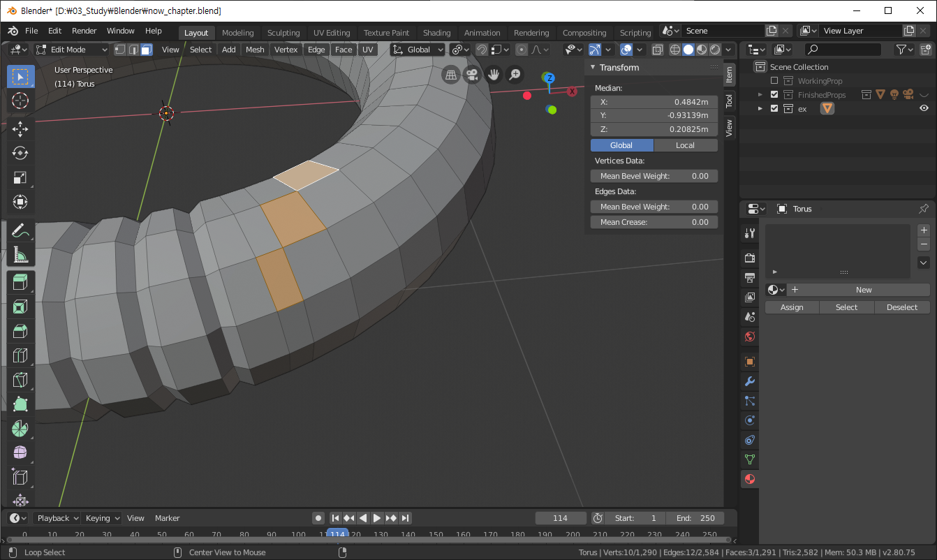Open the Global transform orientation dropdown
This screenshot has height=560, width=937.
coord(418,50)
